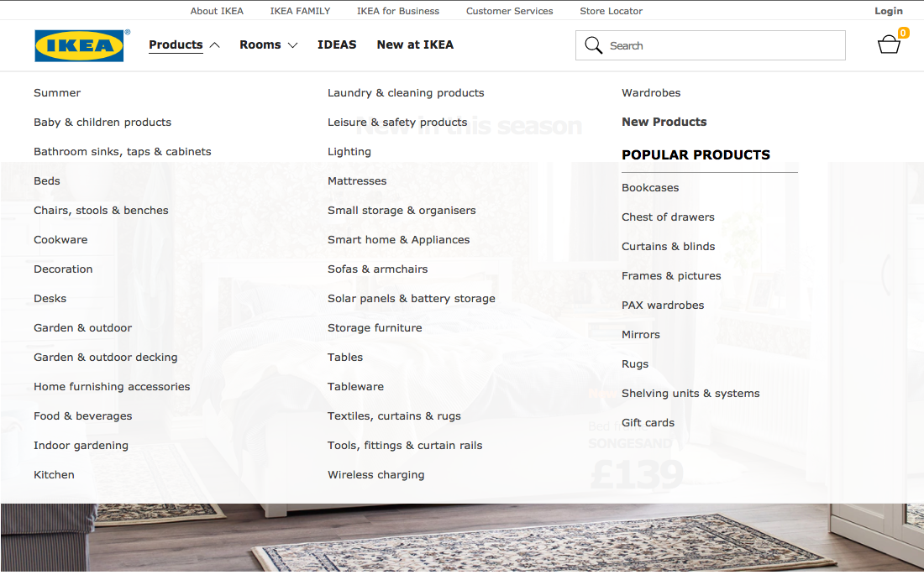Open the Mattresses category
This screenshot has height=580, width=924.
357,180
